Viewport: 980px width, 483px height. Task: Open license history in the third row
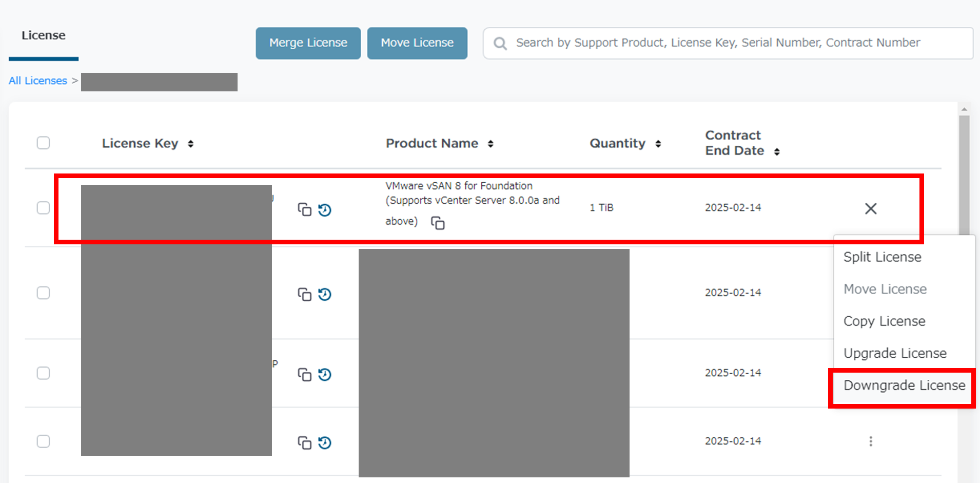325,375
